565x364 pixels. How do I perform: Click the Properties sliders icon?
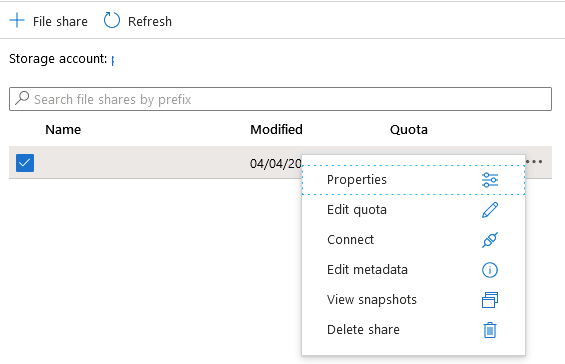pyautogui.click(x=490, y=180)
